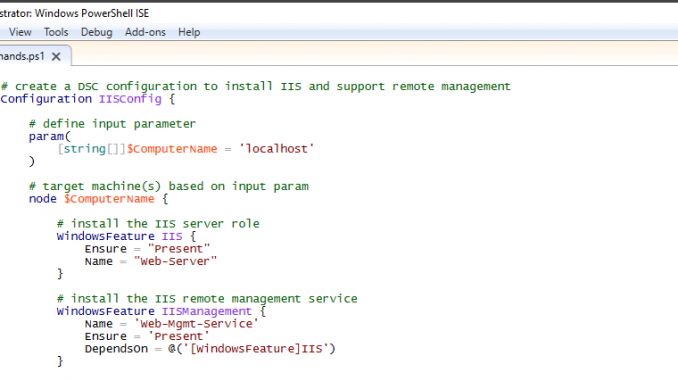This screenshot has width=678, height=381.
Task: Click the 'IISManagement' resource name
Action: [207, 311]
